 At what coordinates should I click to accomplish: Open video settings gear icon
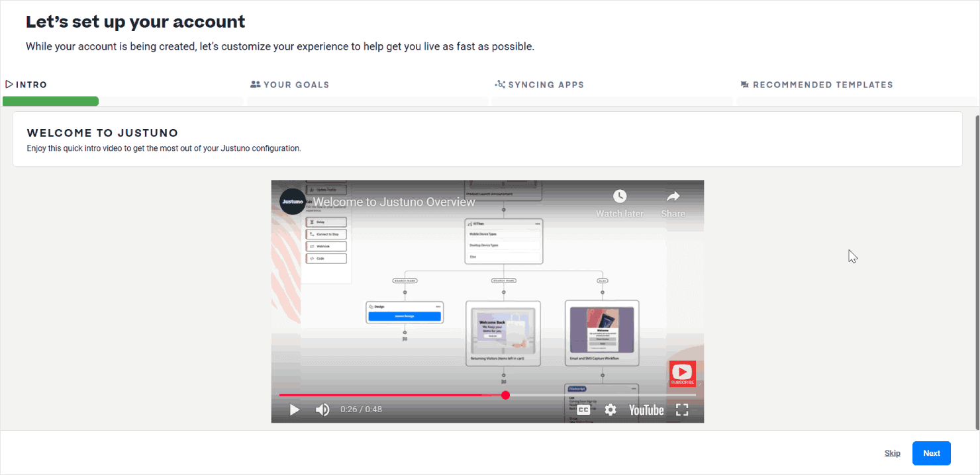611,410
